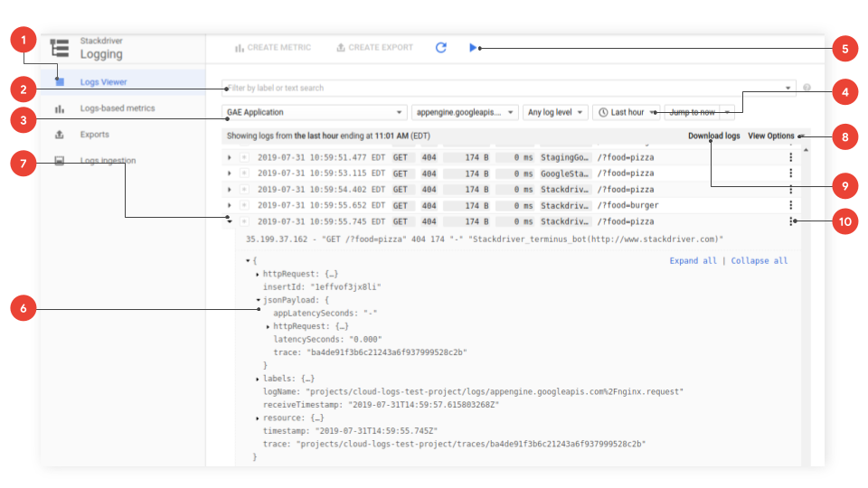The image size is (868, 488).
Task: Click the raw log line starting with 35.199.37.162
Action: (485, 239)
